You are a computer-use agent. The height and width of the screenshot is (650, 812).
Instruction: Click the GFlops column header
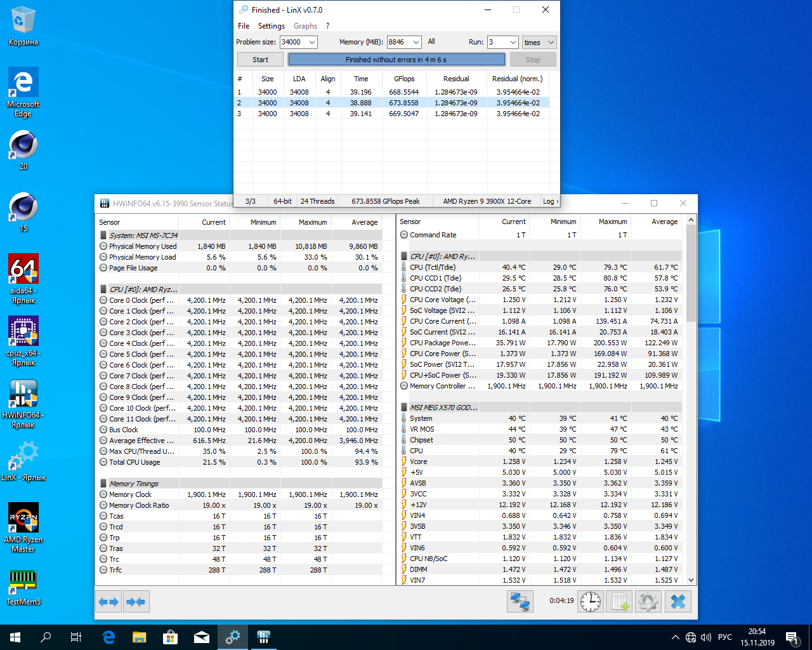(x=404, y=79)
